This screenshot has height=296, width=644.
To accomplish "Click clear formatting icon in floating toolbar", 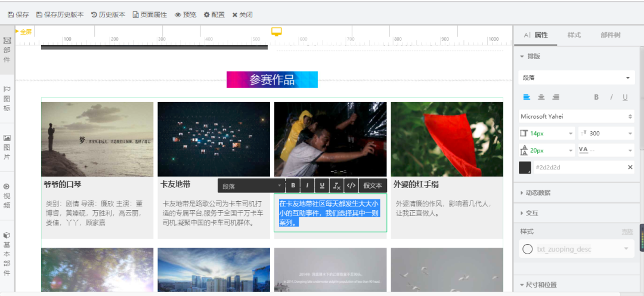I will click(x=336, y=186).
